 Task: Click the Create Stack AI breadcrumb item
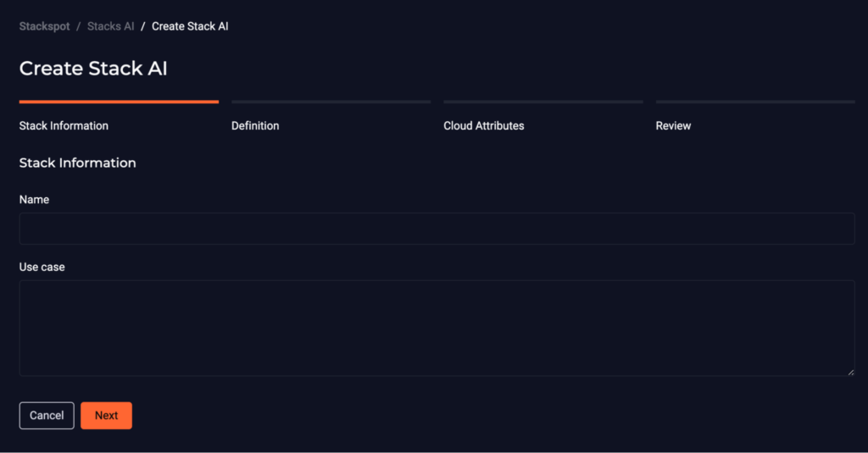click(190, 26)
